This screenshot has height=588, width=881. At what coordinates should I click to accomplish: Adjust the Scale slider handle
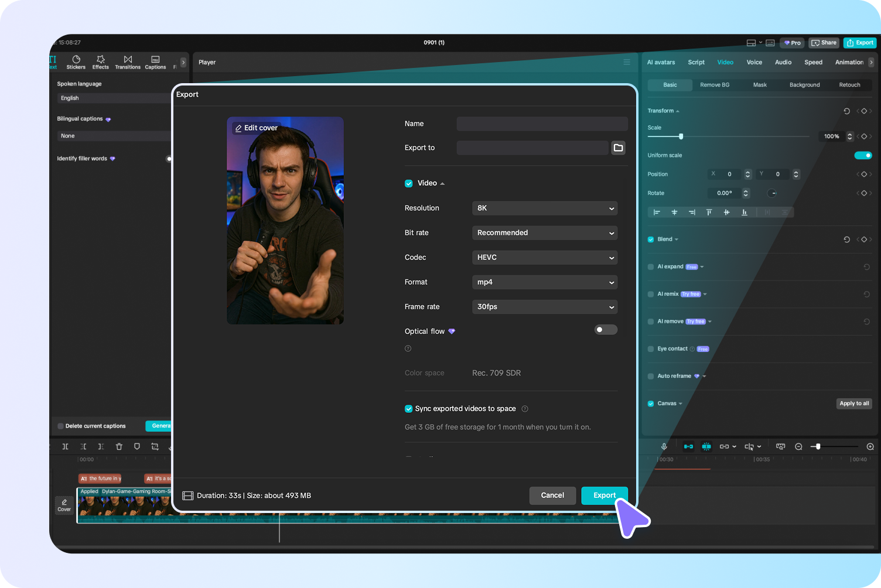[x=680, y=136]
